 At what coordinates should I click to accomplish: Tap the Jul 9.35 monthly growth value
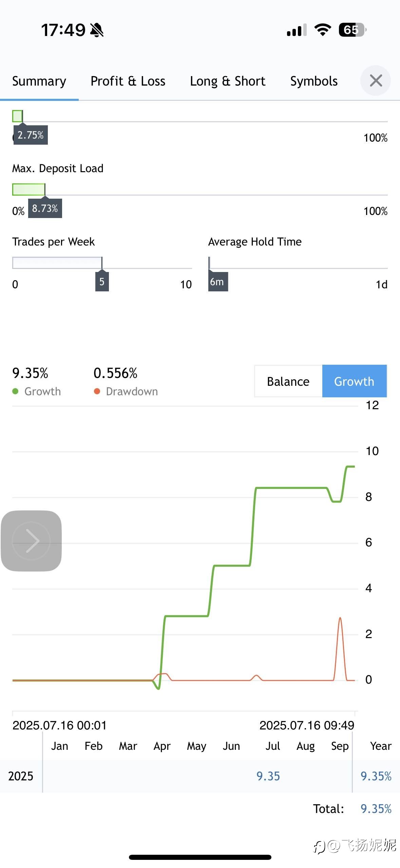tap(268, 776)
